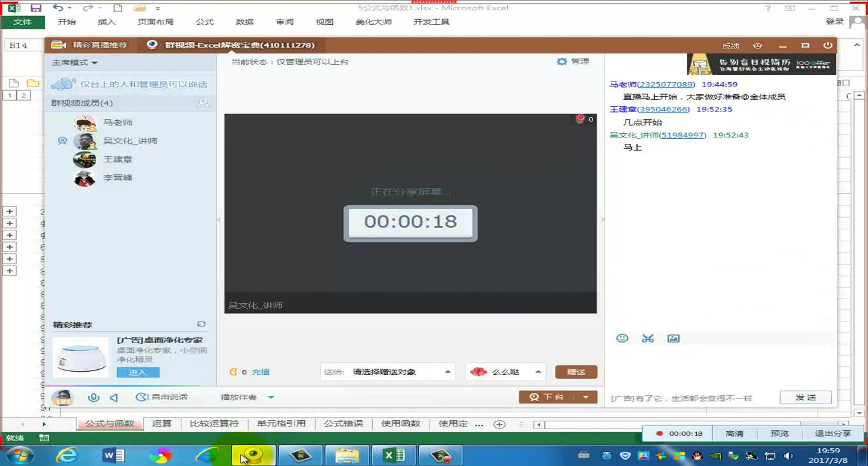
Task: Click the new blank document icon in Excel toolbar
Action: [118, 8]
